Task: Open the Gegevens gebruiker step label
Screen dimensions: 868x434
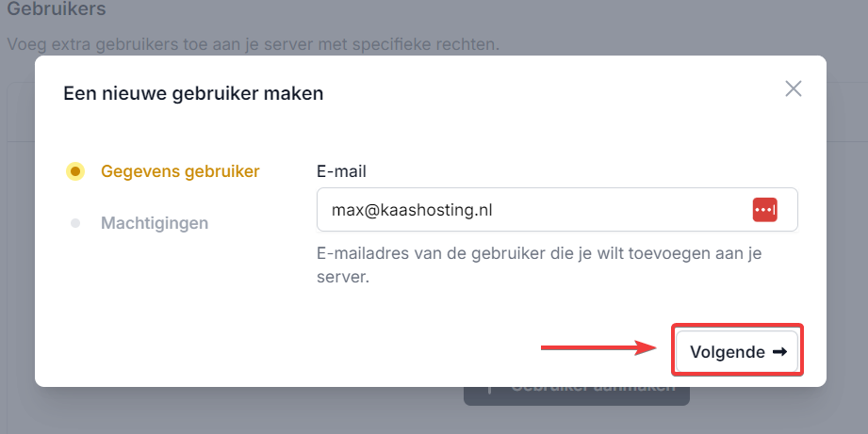Action: coord(180,171)
